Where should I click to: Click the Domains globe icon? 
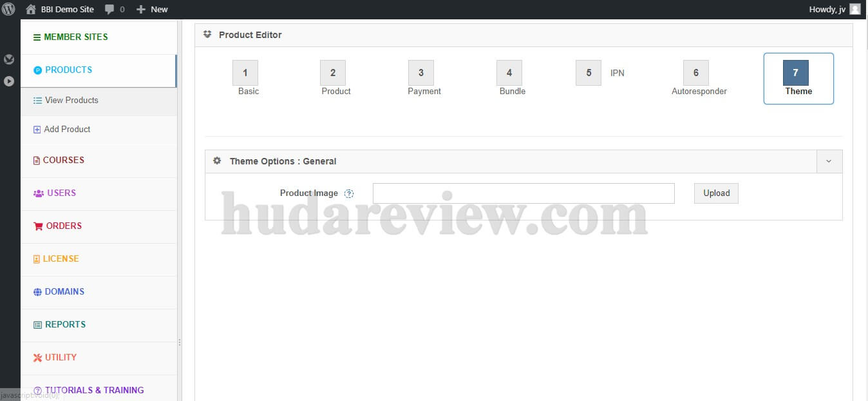pyautogui.click(x=37, y=291)
